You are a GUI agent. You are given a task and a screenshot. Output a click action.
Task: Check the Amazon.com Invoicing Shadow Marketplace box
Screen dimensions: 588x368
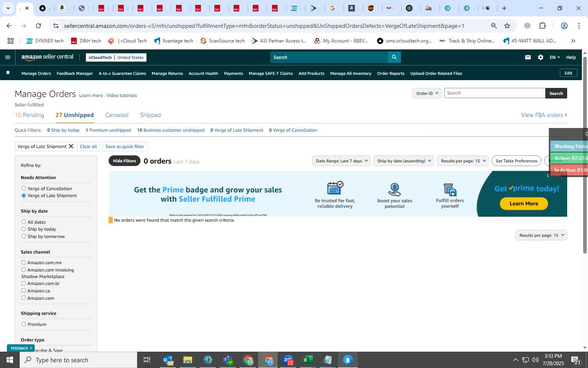[x=24, y=270]
